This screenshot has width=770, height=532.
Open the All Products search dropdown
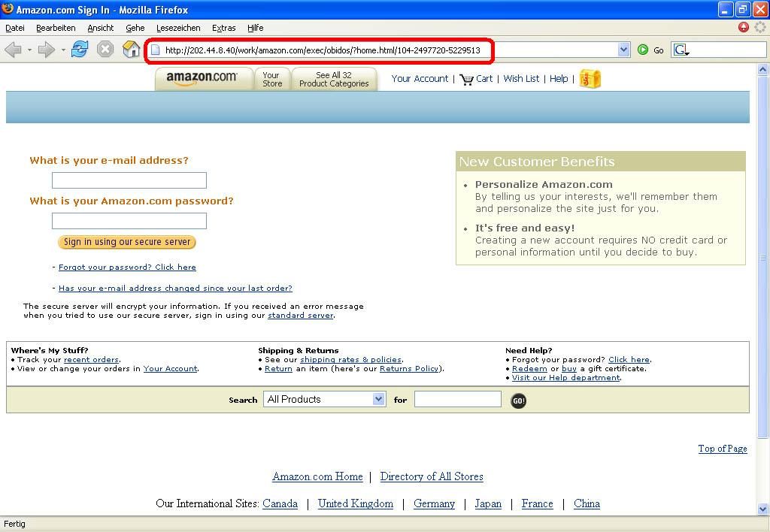325,399
